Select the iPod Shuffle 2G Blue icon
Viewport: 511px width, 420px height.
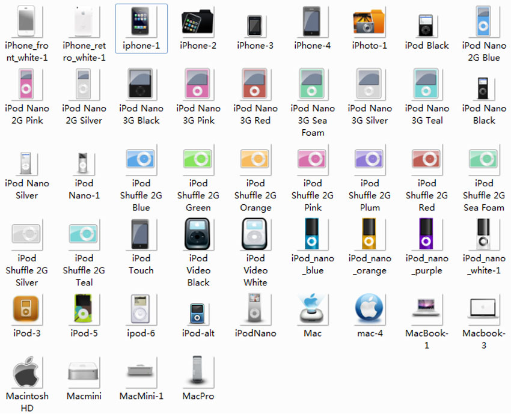pos(141,159)
